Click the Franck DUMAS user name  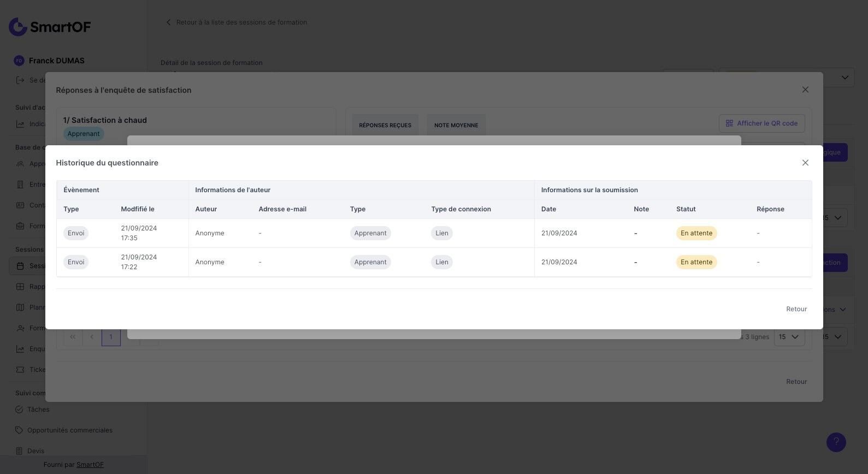coord(57,61)
